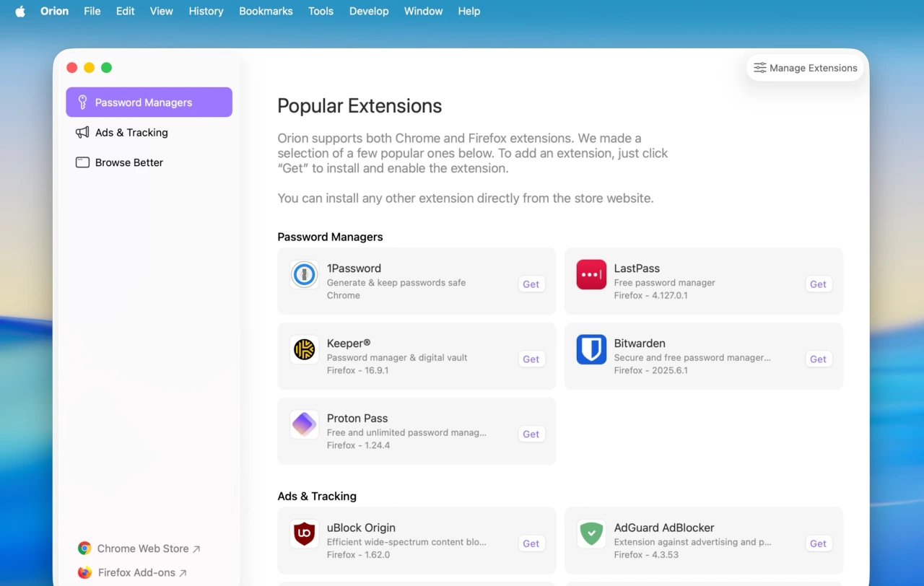Click the Proton Pass icon
Image resolution: width=924 pixels, height=586 pixels.
pyautogui.click(x=304, y=425)
